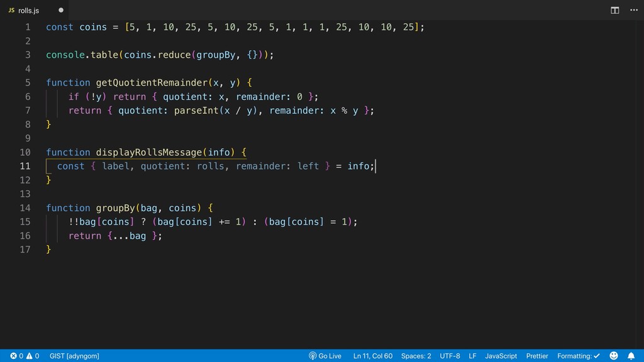Click 'getQuotientRemainder' function name

point(152,82)
